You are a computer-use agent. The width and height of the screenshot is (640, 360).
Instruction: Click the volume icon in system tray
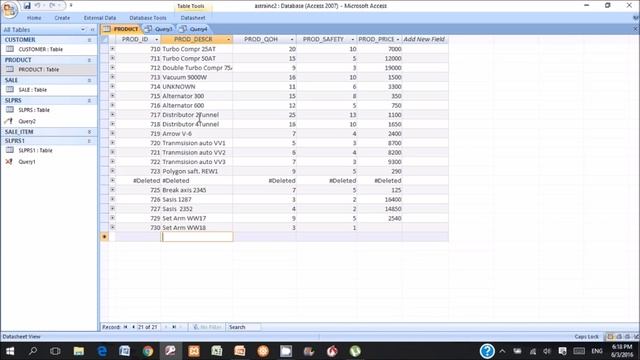click(547, 351)
